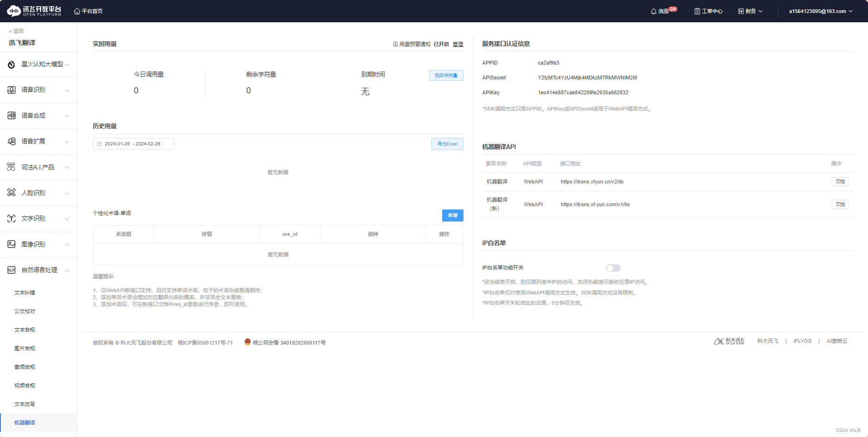Click the face recognition sidebar icon
The image size is (868, 437).
coord(12,193)
